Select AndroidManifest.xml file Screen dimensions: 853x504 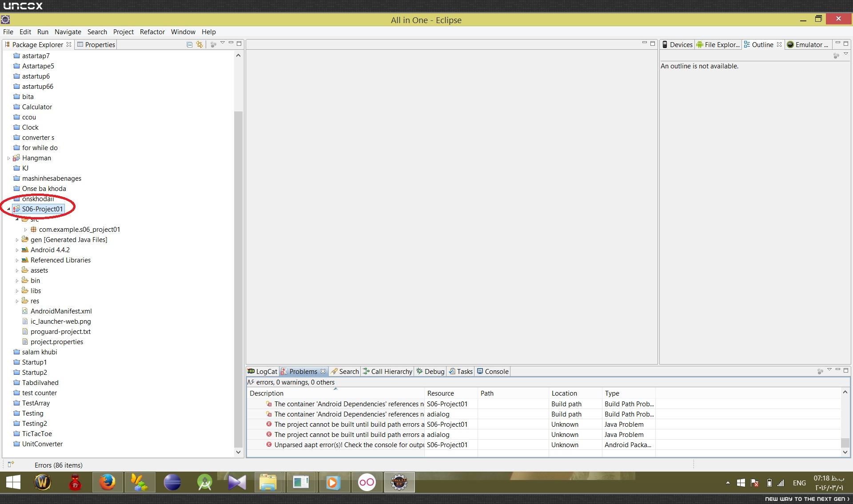[x=61, y=311]
